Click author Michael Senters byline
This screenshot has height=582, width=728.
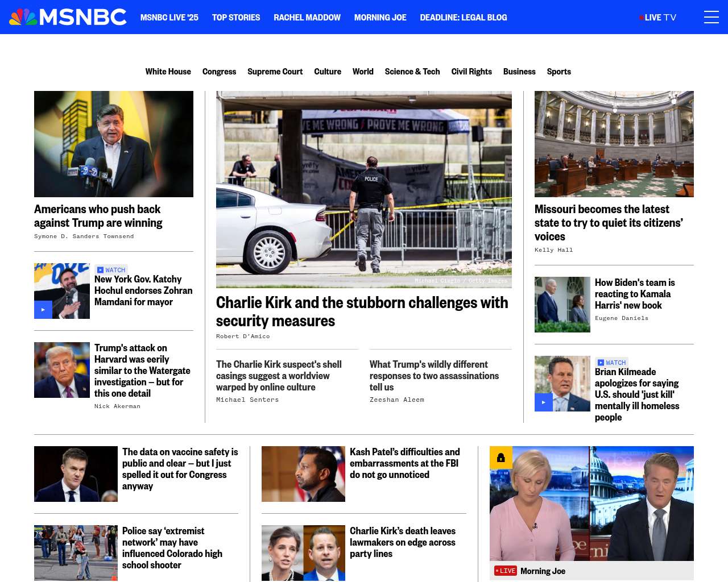tap(247, 400)
